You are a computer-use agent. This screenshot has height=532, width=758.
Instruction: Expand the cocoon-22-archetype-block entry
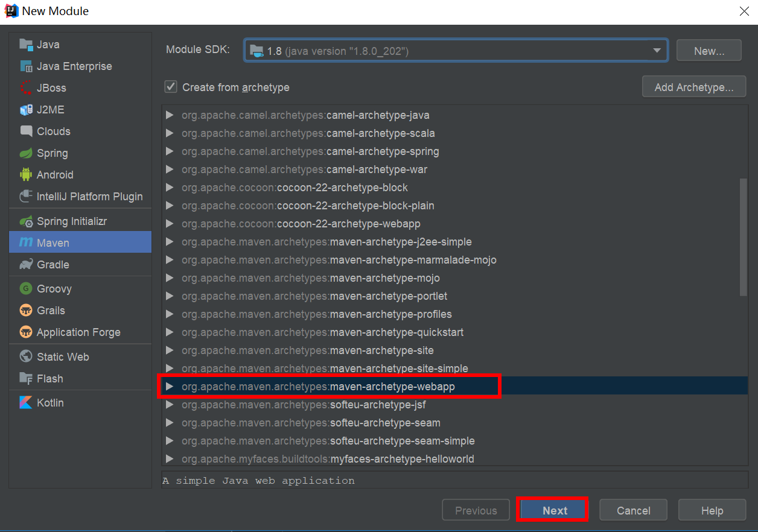[x=170, y=188]
